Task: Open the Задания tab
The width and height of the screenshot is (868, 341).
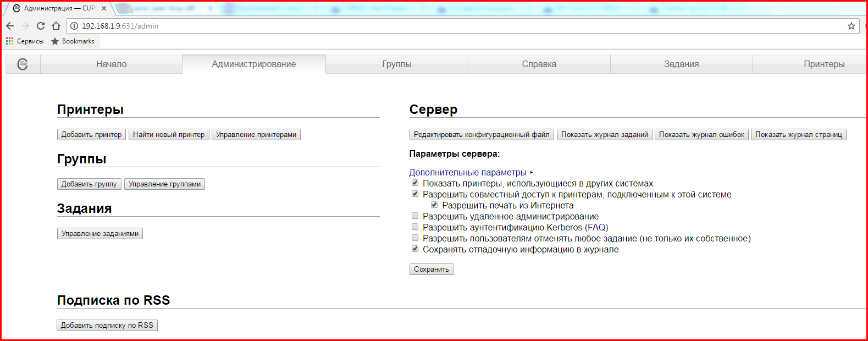Action: [681, 64]
